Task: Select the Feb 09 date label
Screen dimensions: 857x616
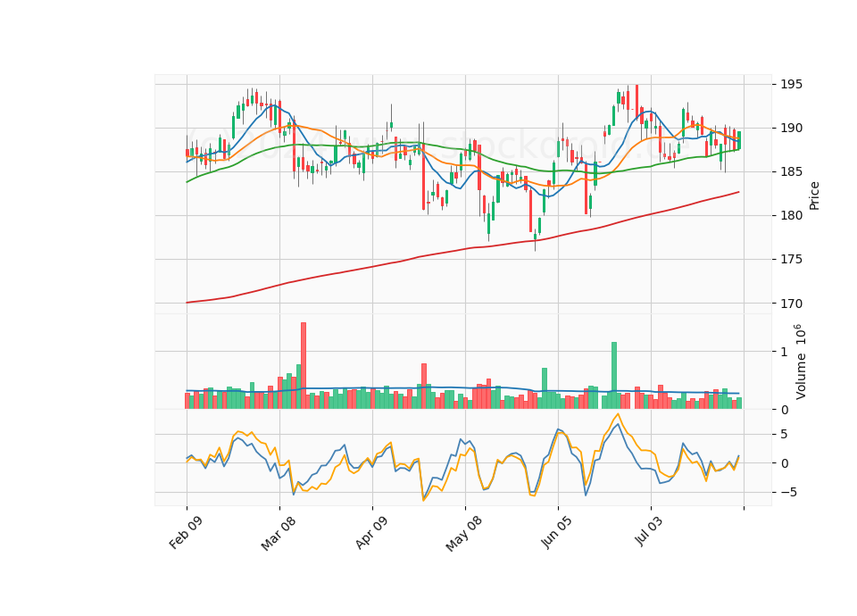Action: coord(186,532)
